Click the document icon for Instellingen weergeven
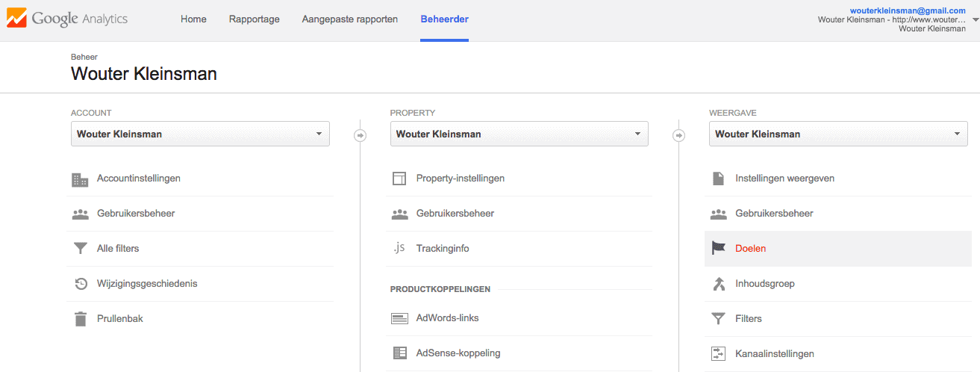 (x=718, y=179)
